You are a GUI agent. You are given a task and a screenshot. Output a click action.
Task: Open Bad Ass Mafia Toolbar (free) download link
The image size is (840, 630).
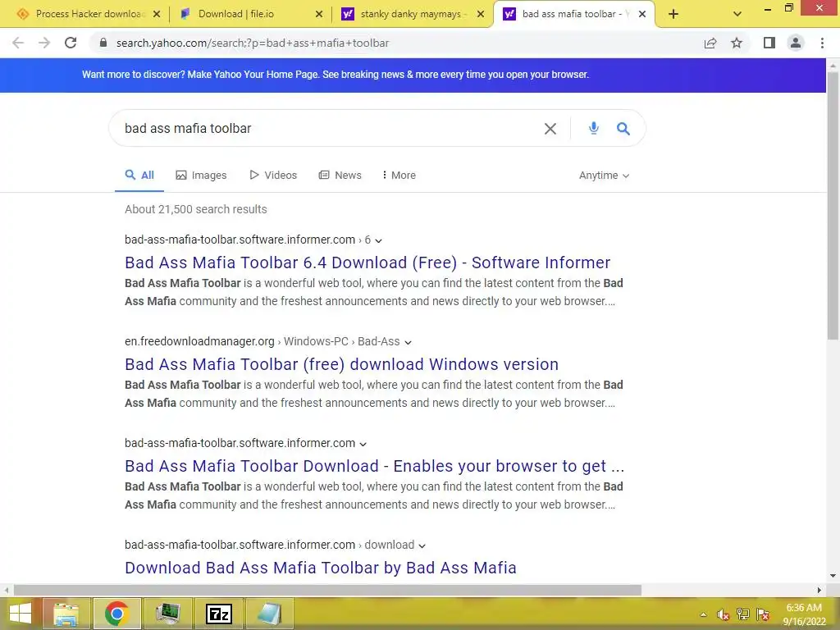(342, 364)
